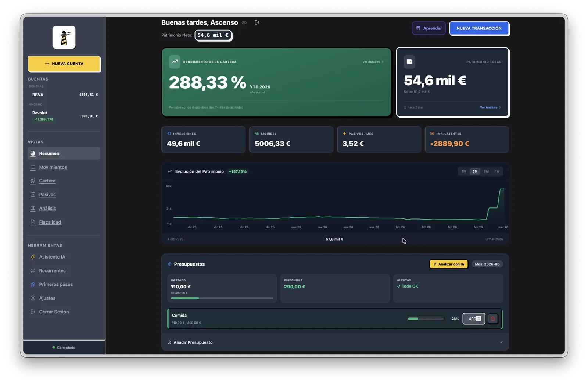Click the Gastado 110,00 € progress bar
This screenshot has height=384, width=588.
point(222,298)
